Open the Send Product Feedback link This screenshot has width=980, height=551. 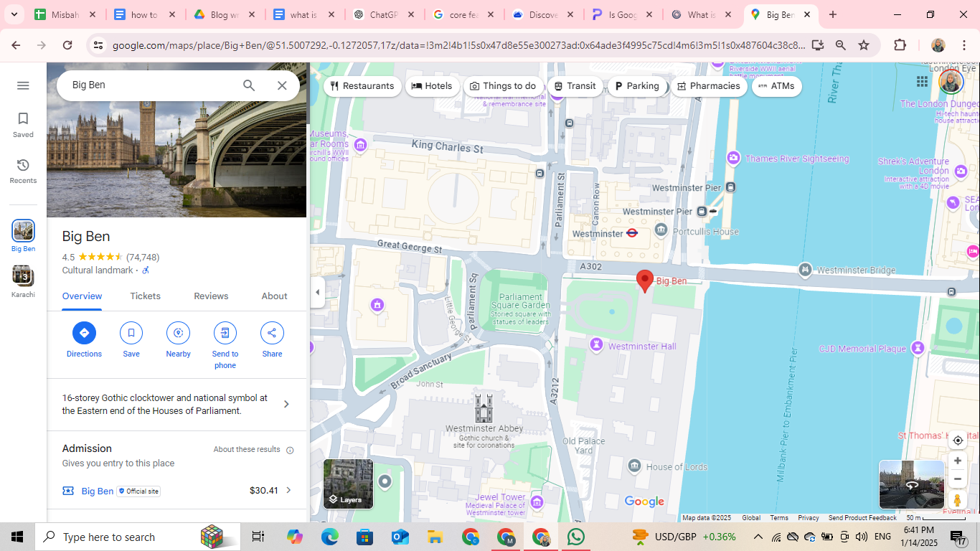point(862,518)
